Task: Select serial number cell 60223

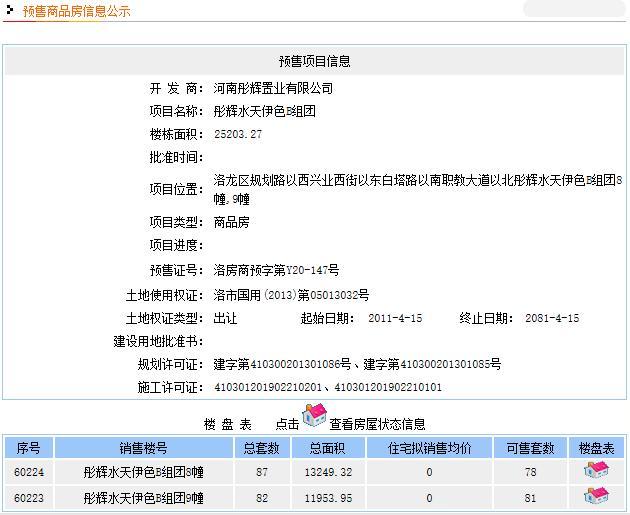Action: [x=29, y=498]
